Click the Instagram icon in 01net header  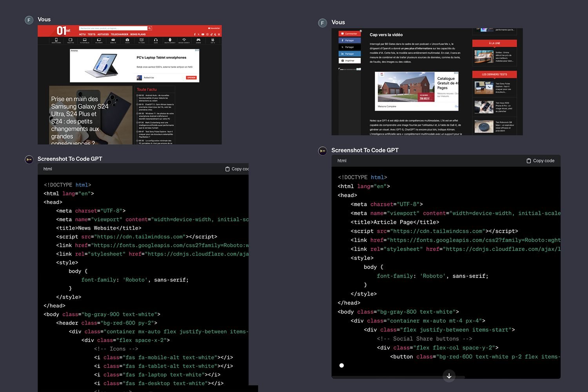(207, 34)
